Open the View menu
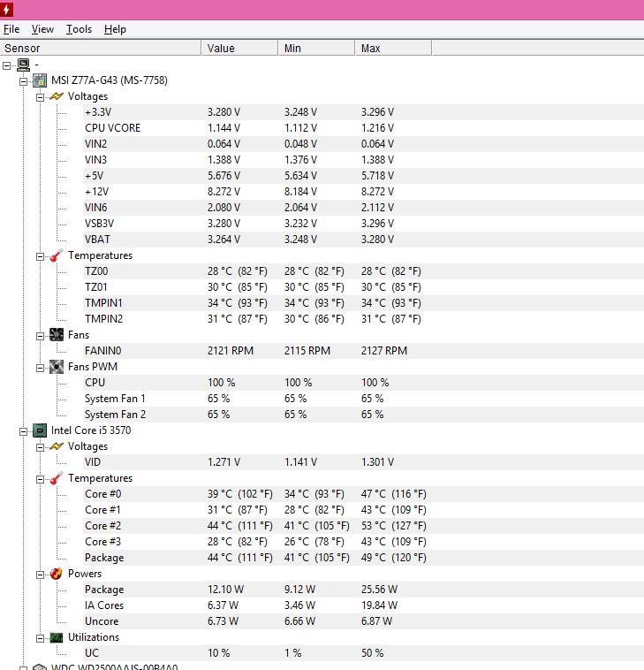644x670 pixels. pos(42,29)
